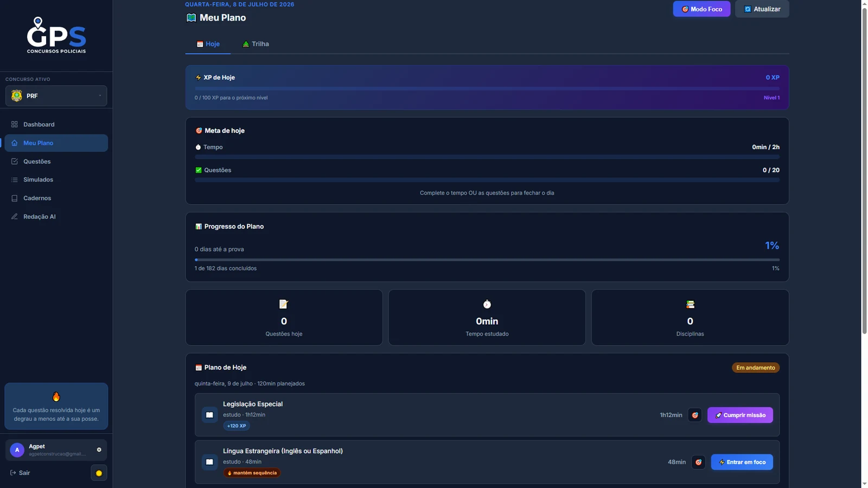Click Cumprir missão for Legislação Especial
868x488 pixels.
click(740, 415)
